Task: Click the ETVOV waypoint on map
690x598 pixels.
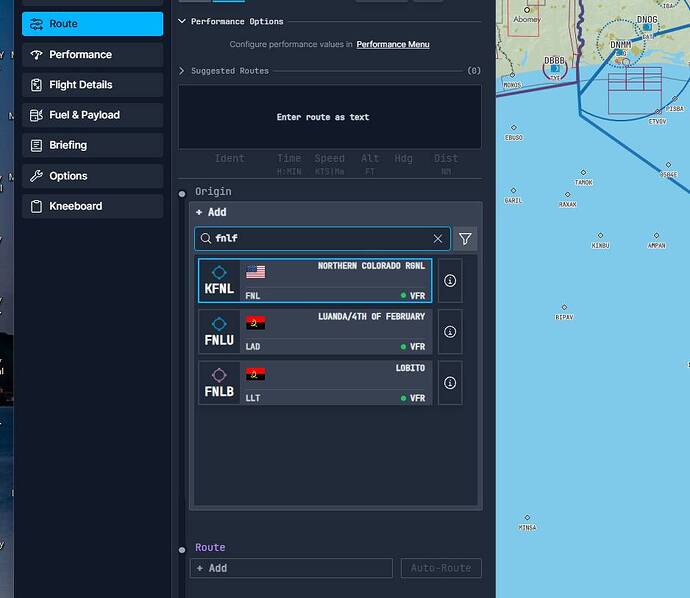Action: [658, 112]
